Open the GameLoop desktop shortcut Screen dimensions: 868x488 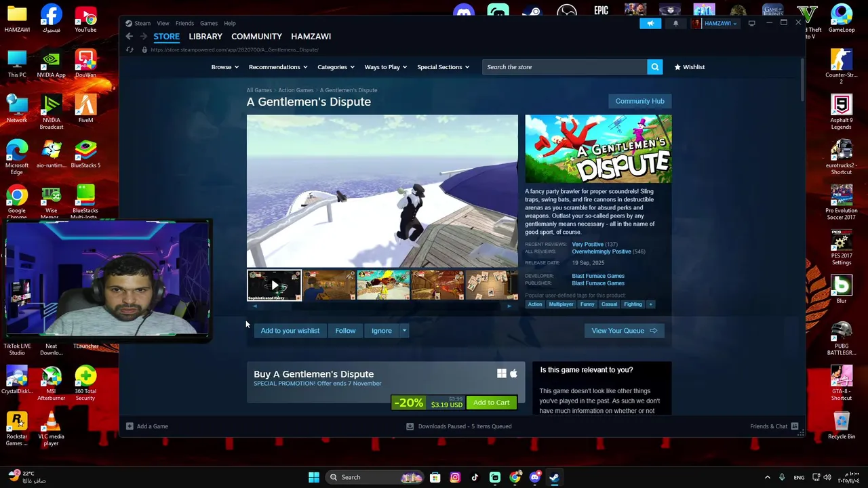[842, 18]
